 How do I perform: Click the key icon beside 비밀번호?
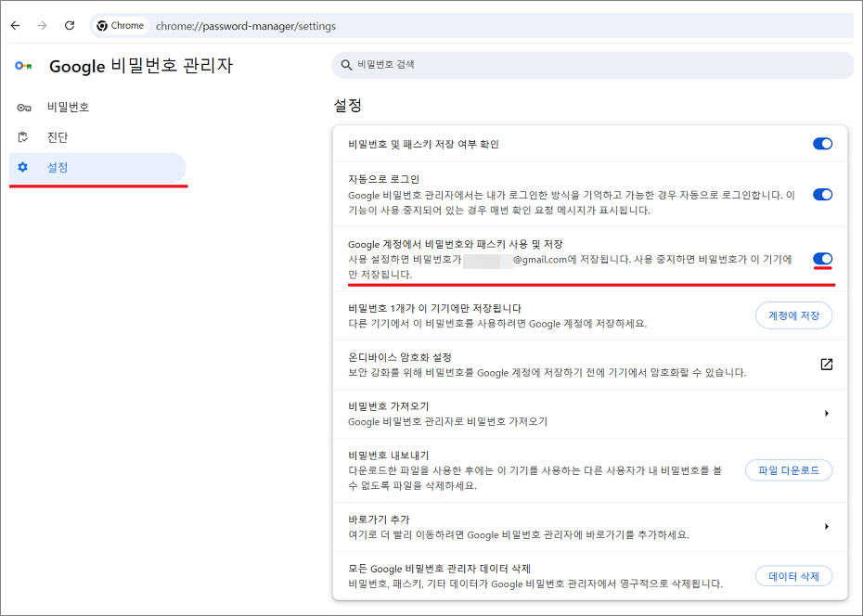(x=24, y=108)
